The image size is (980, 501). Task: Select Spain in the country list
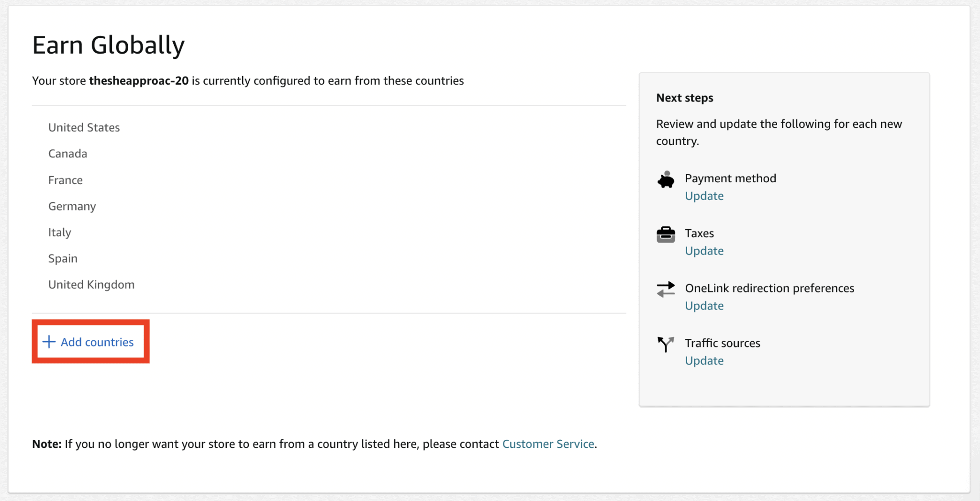(62, 258)
